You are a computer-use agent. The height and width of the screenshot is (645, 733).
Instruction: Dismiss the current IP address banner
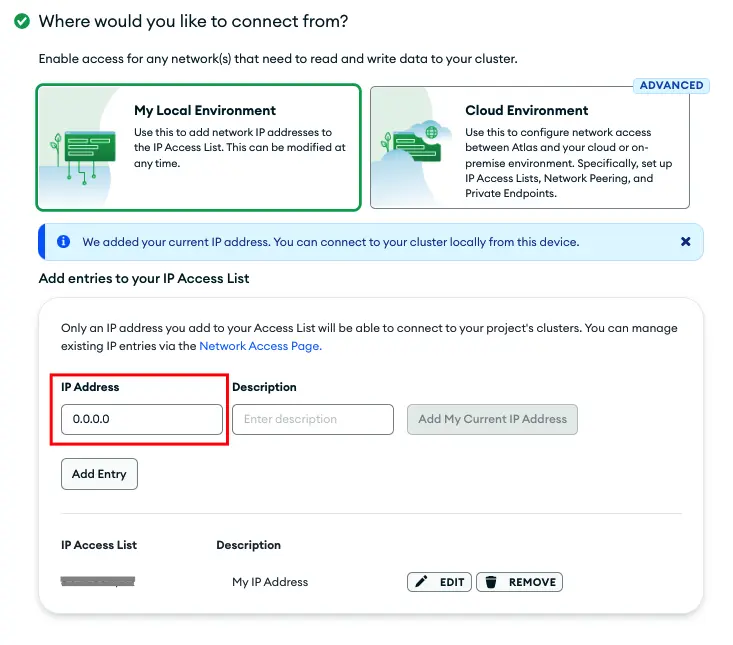685,242
